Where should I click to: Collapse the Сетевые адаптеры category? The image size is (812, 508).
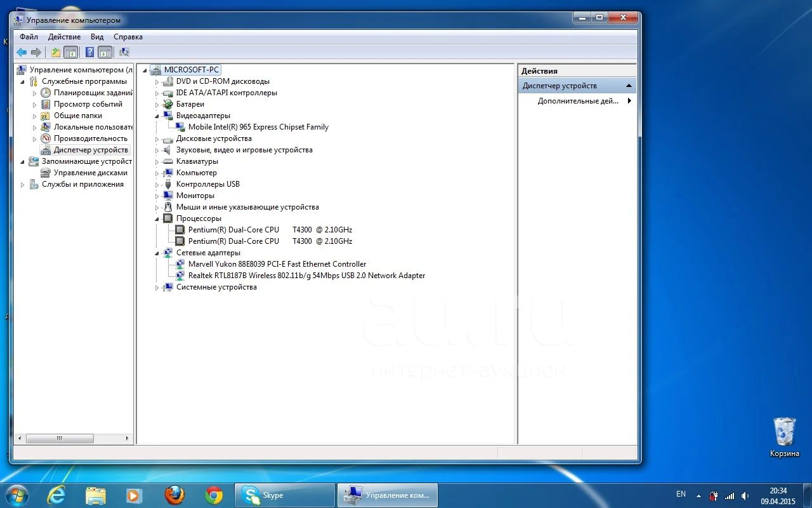[x=157, y=253]
